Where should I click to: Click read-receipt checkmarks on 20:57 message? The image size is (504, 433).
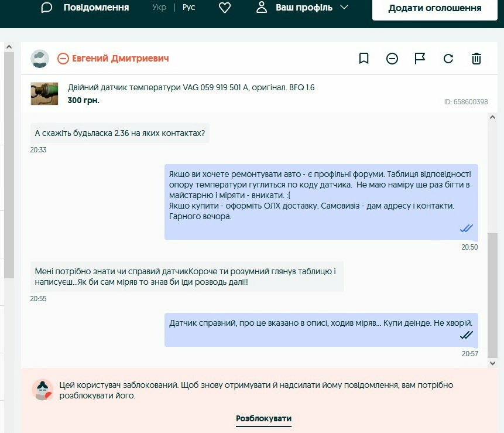coord(466,335)
